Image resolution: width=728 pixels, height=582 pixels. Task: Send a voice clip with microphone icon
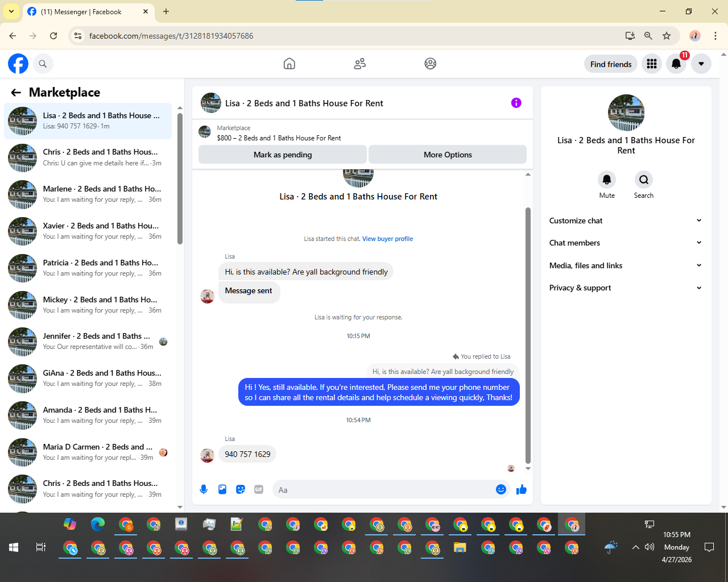(204, 489)
